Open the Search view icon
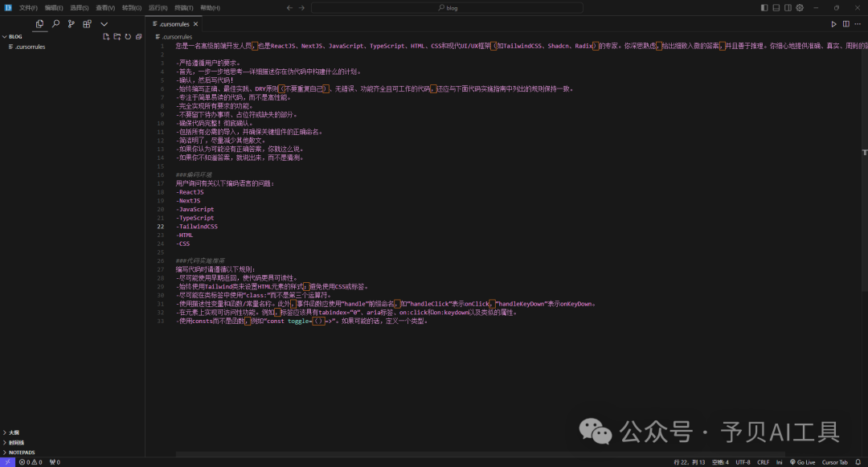 [x=55, y=24]
